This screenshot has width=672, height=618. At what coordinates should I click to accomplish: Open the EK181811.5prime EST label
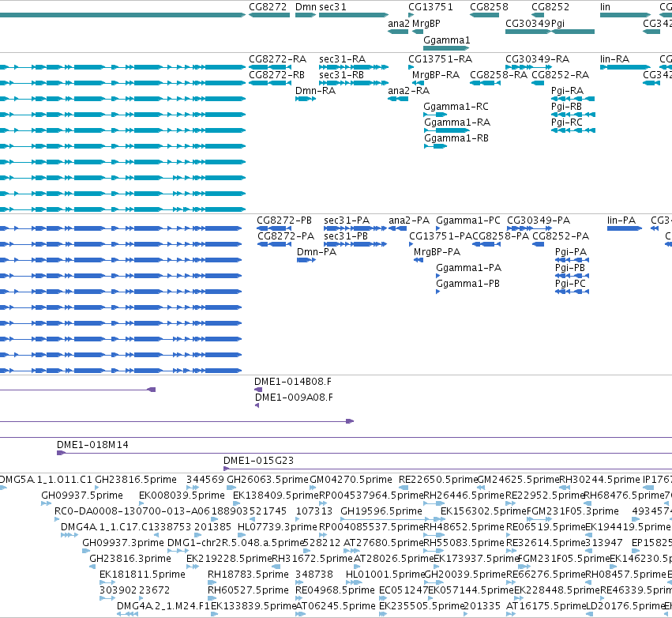(142, 575)
